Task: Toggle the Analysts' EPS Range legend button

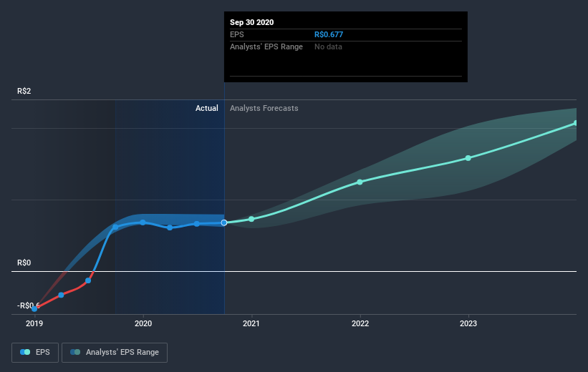Action: coord(115,352)
